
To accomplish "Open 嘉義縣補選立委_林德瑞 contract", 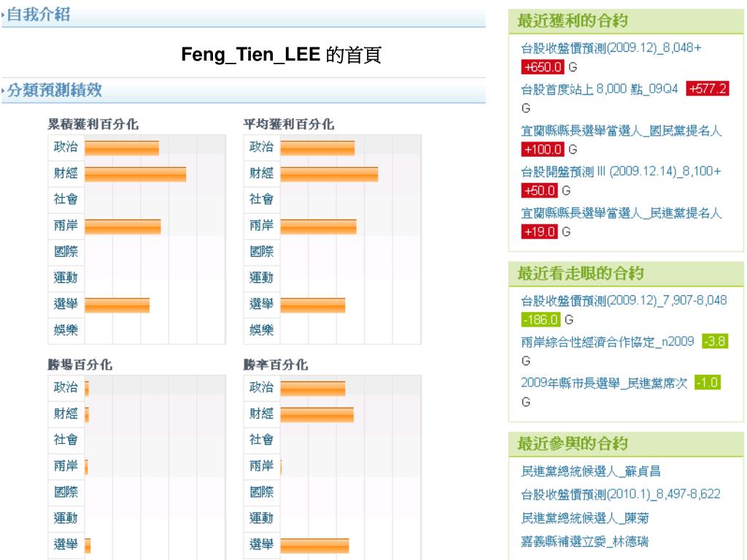I will coord(584,542).
